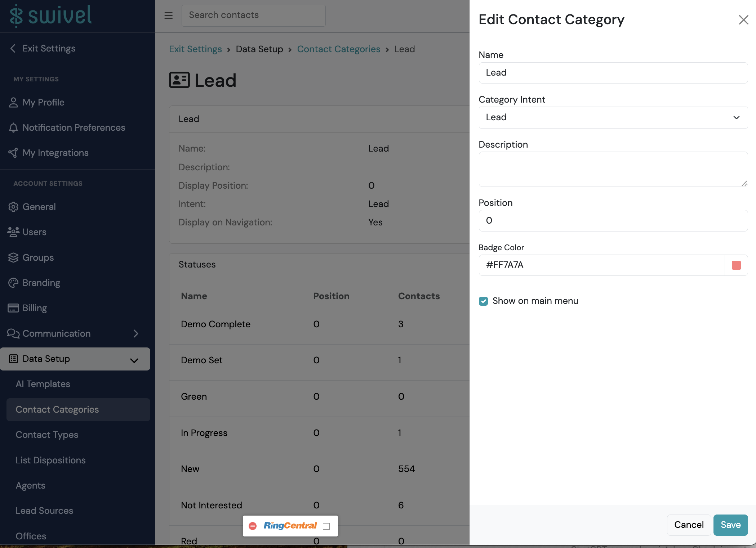Screen dimensions: 756x548
Task: Click the Notification Preferences bell icon
Action: pyautogui.click(x=13, y=128)
